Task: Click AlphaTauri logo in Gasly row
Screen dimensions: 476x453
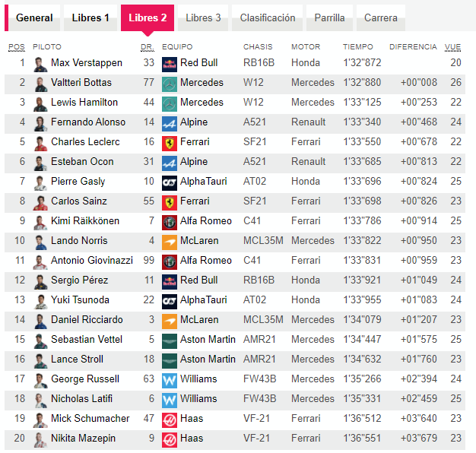Action: point(170,182)
